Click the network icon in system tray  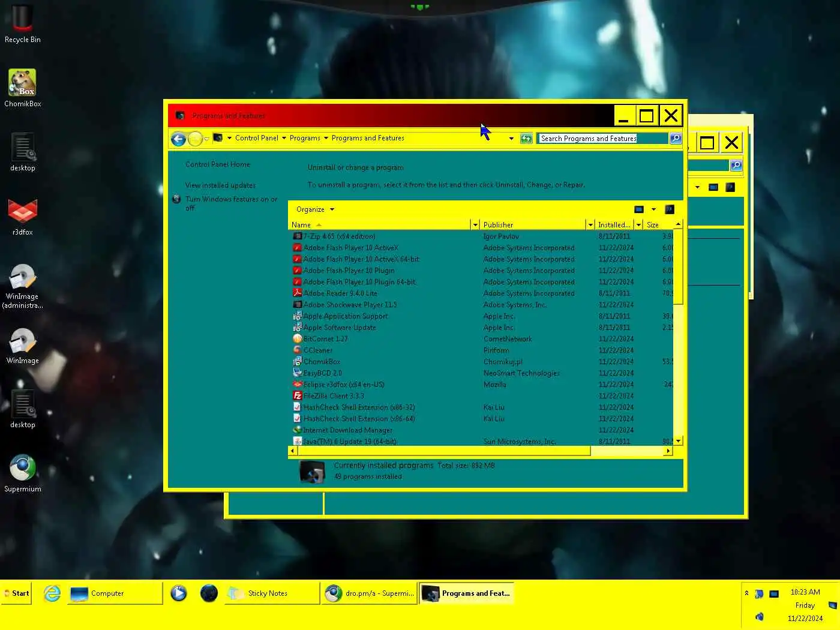point(774,594)
